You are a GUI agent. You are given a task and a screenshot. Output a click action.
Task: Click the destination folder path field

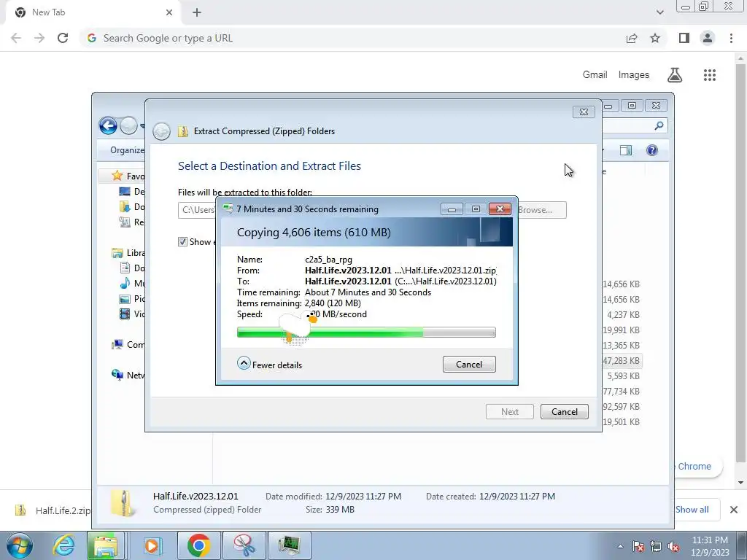point(197,210)
